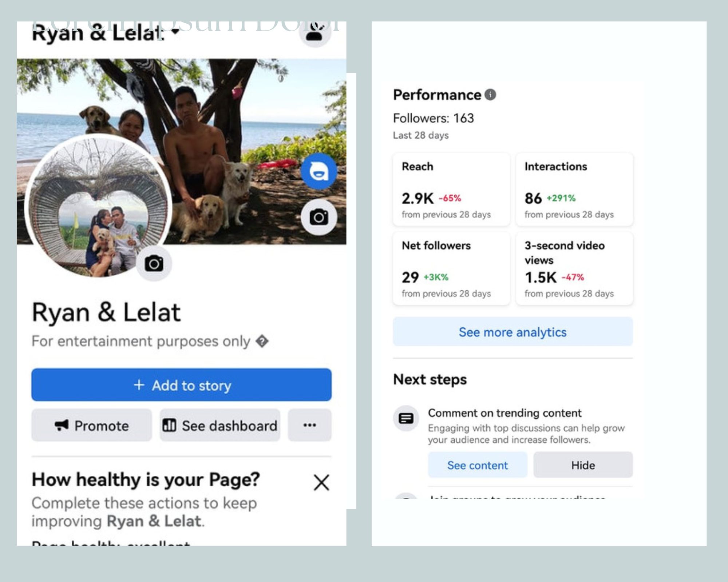Screen dimensions: 728x582
Task: Click the diamond icon beside page bio
Action: pyautogui.click(x=262, y=341)
